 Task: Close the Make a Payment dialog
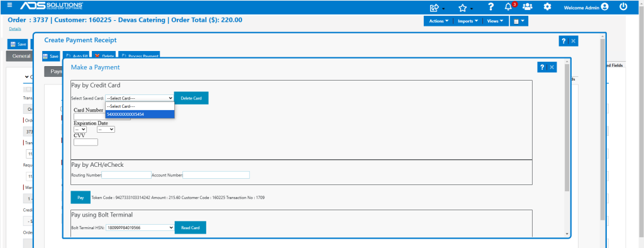point(552,67)
